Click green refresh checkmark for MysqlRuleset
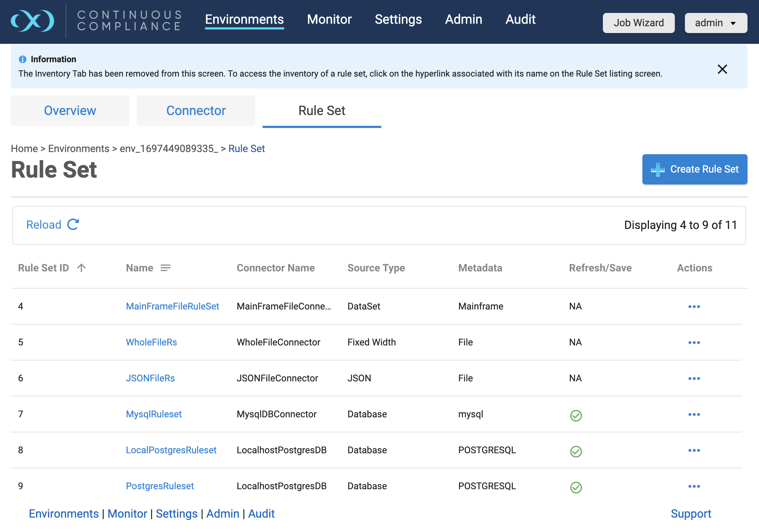 576,415
